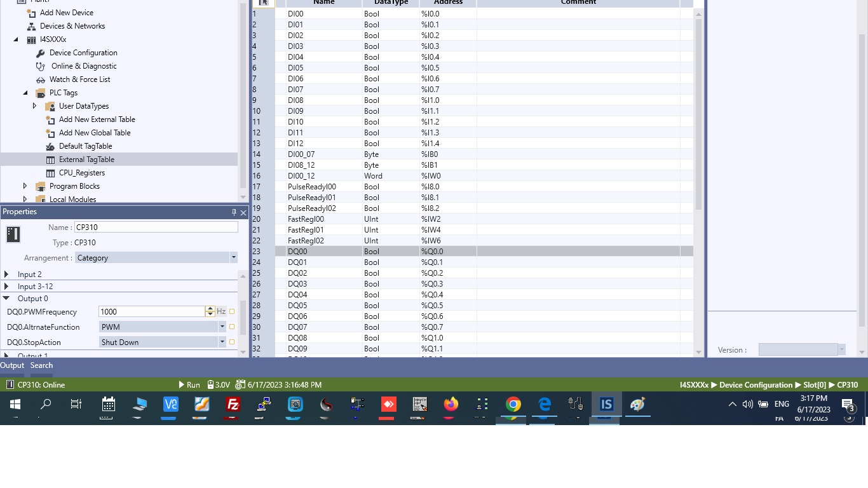Toggle the DQ0.PWMFrequency checkbox
This screenshot has width=868, height=488.
pos(232,311)
